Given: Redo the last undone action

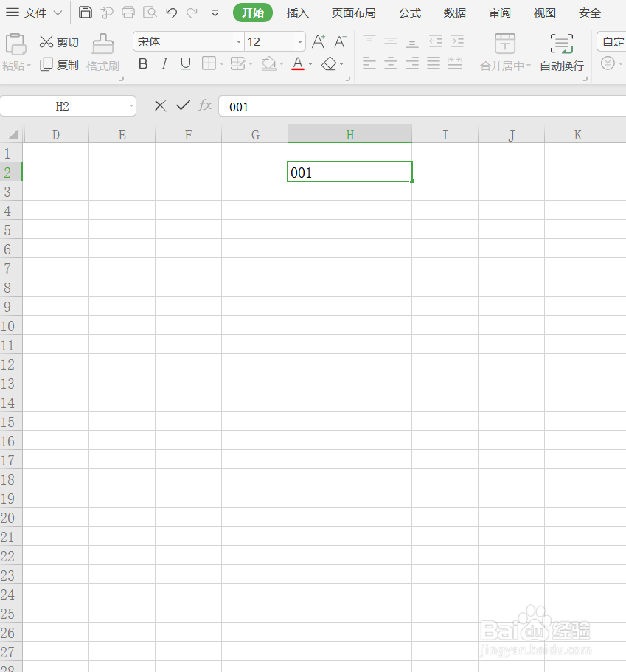Looking at the screenshot, I should [192, 13].
